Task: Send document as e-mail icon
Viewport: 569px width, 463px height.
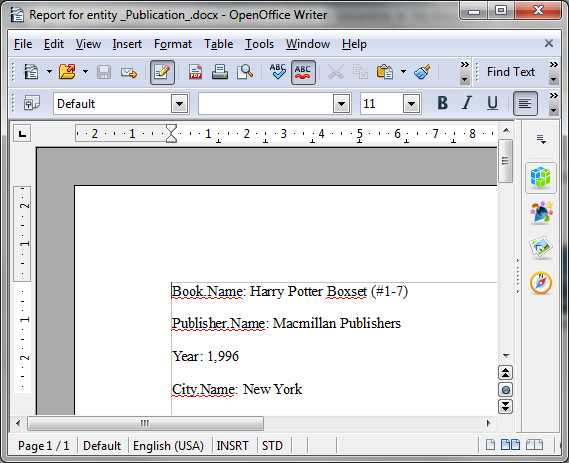Action: pos(129,73)
